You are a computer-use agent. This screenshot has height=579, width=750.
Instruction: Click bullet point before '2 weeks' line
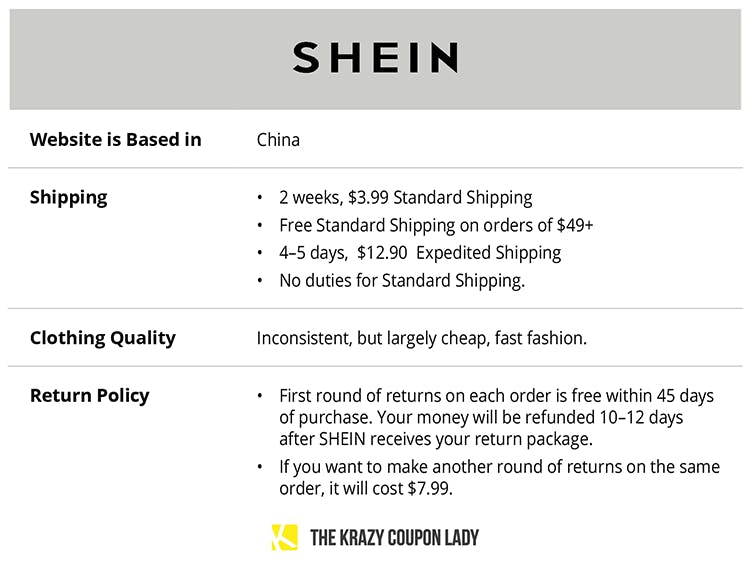[x=260, y=198]
